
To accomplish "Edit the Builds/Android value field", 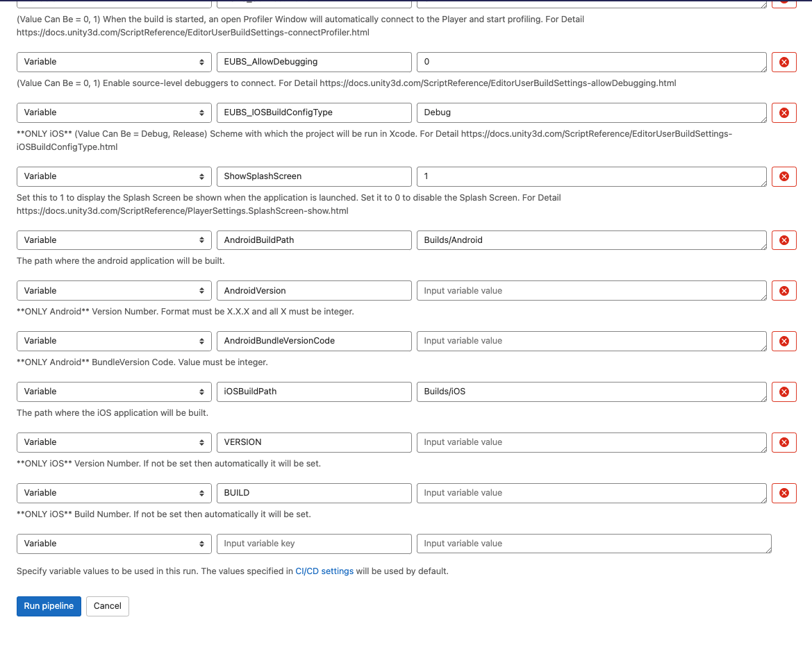I will click(591, 240).
